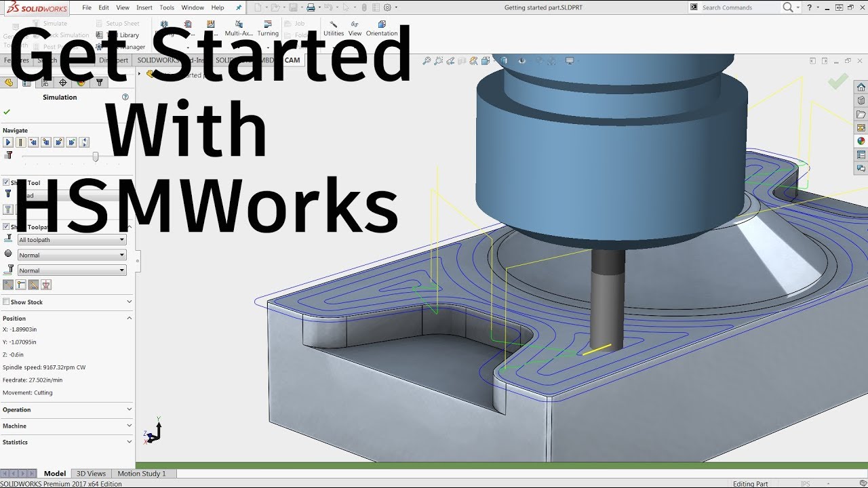868x488 pixels.
Task: Open the Insert menu
Action: click(144, 7)
